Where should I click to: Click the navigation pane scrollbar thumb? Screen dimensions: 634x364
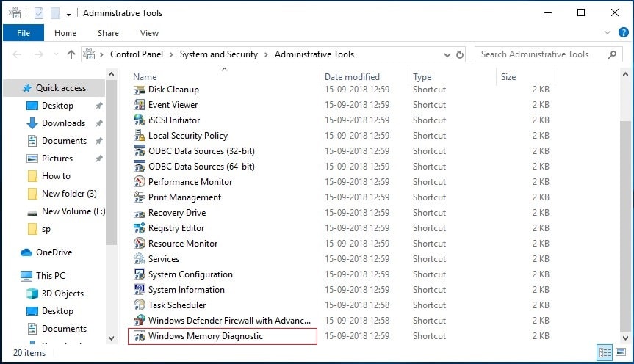coord(111,162)
